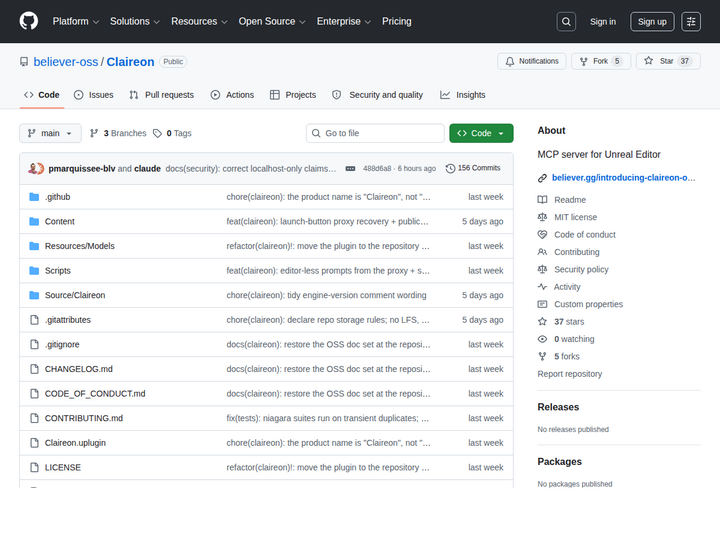Screen dimensions: 720x540
Task: Expand the green Code dropdown button
Action: 481,133
